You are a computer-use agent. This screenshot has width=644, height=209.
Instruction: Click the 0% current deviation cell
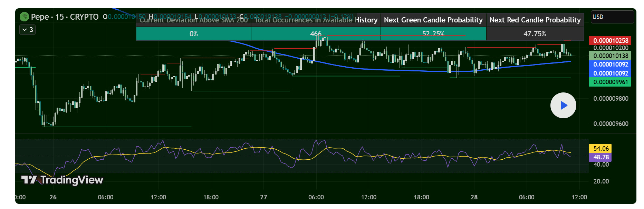[194, 34]
